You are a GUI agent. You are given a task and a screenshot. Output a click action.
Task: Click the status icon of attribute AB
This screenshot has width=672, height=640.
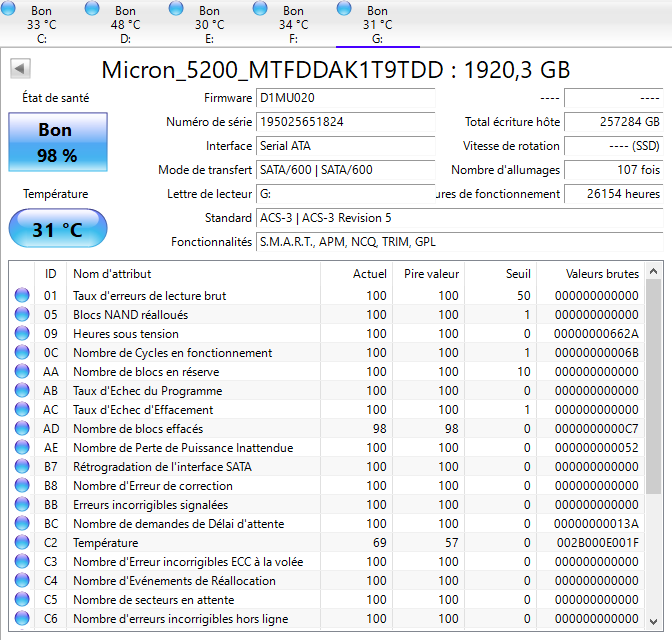[22, 390]
